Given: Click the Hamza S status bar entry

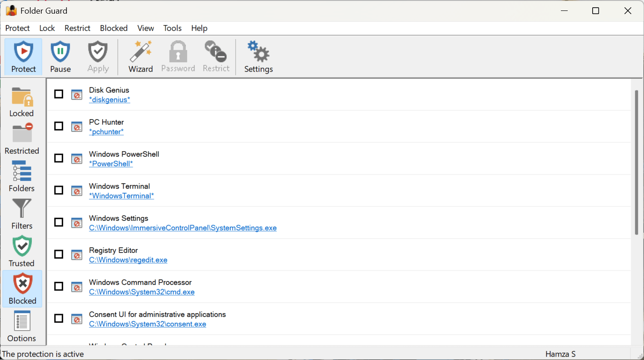Looking at the screenshot, I should click(x=560, y=354).
